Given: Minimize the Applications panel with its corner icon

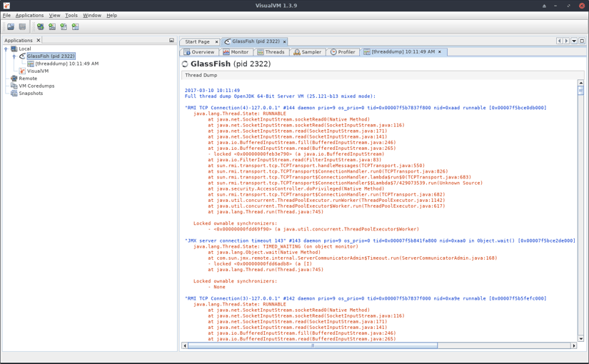Looking at the screenshot, I should pyautogui.click(x=171, y=40).
